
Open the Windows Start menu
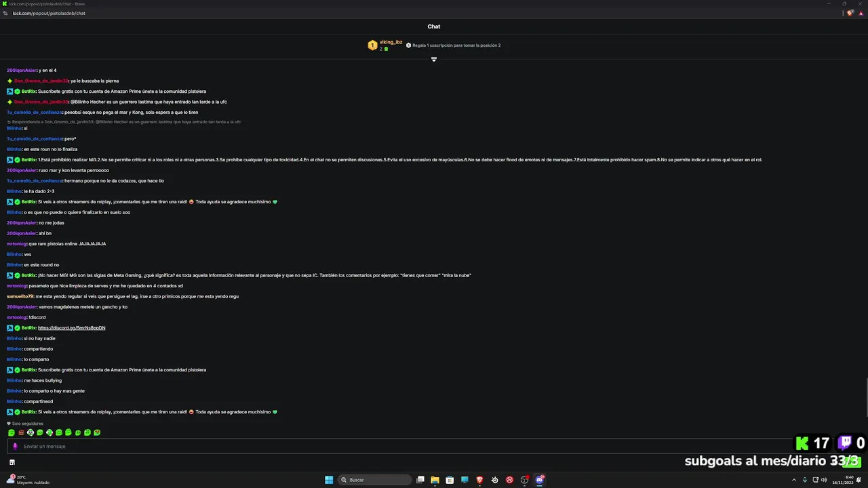click(329, 480)
